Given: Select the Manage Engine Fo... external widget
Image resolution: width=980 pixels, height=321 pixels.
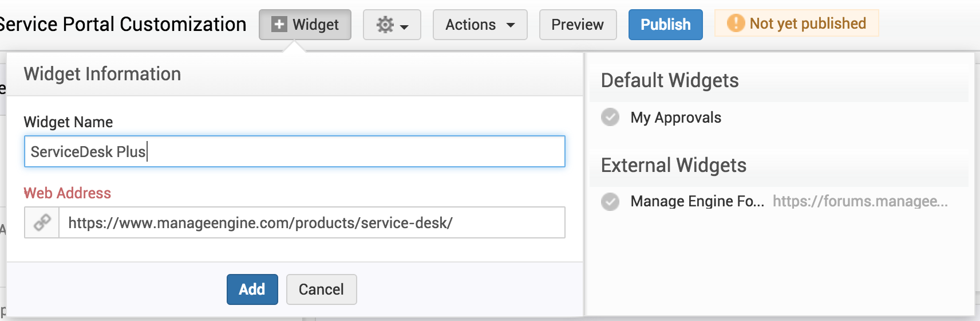Looking at the screenshot, I should 697,201.
